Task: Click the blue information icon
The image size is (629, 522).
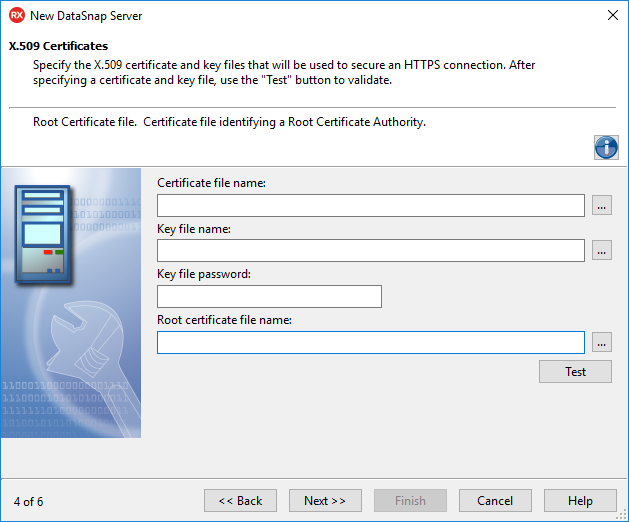Action: point(606,147)
